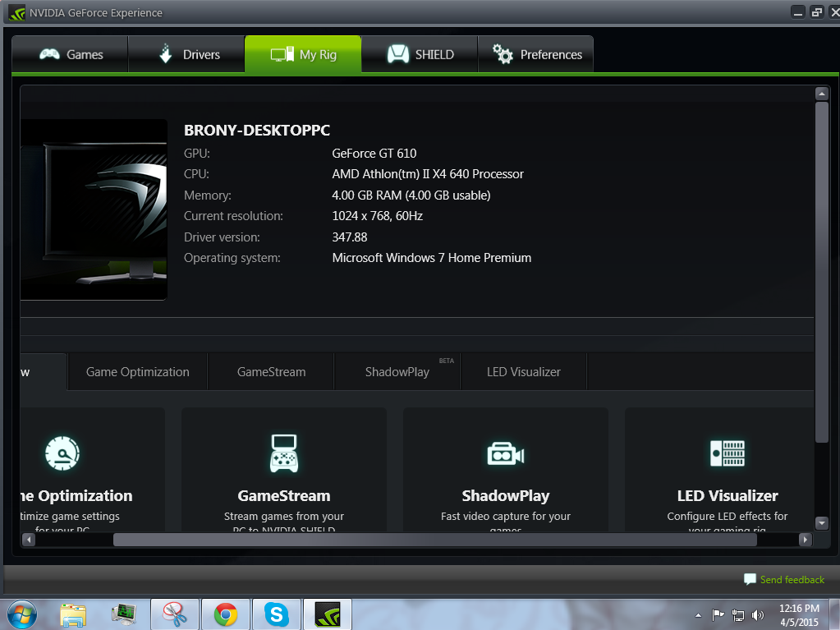Image resolution: width=840 pixels, height=630 pixels.
Task: Click the vertical scrollbar up arrow
Action: (822, 94)
